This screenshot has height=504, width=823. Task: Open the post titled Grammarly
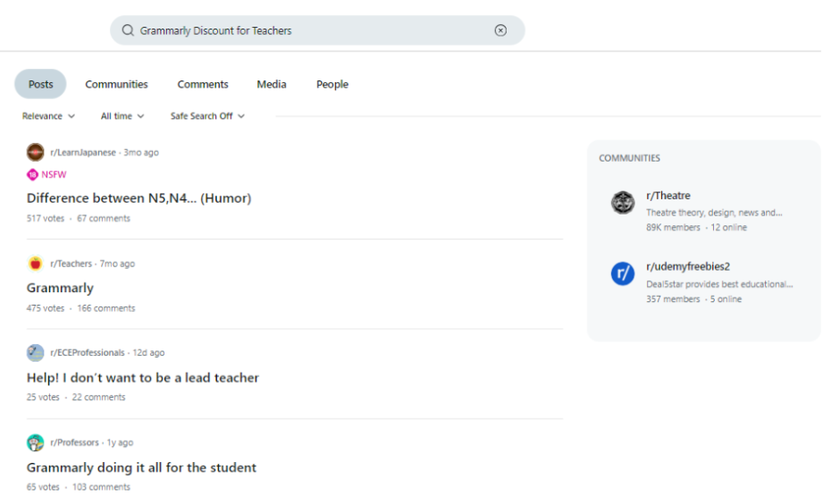pos(60,288)
